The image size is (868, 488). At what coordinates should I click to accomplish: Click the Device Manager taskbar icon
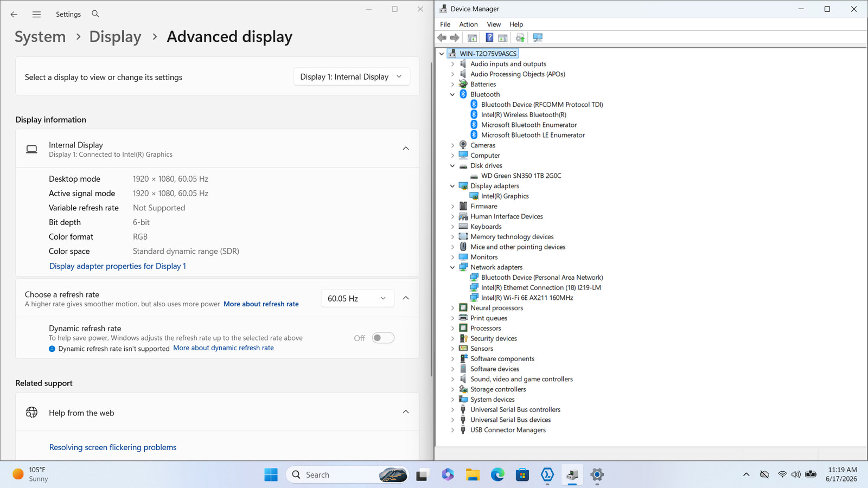572,475
